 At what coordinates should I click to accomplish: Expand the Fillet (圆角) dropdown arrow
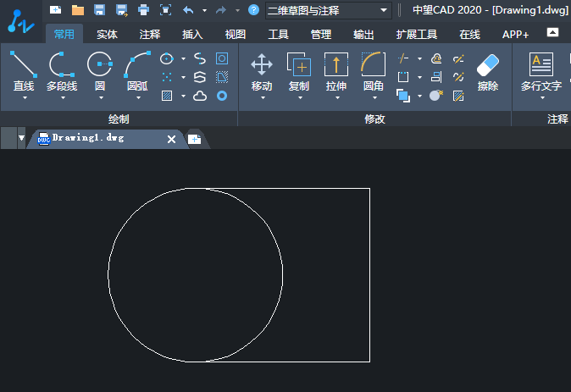[x=374, y=98]
